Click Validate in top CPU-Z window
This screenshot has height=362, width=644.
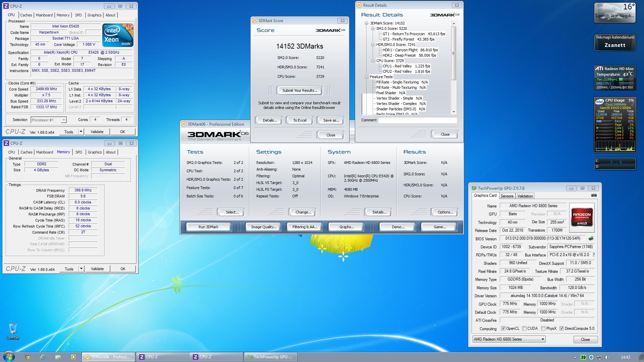97,132
